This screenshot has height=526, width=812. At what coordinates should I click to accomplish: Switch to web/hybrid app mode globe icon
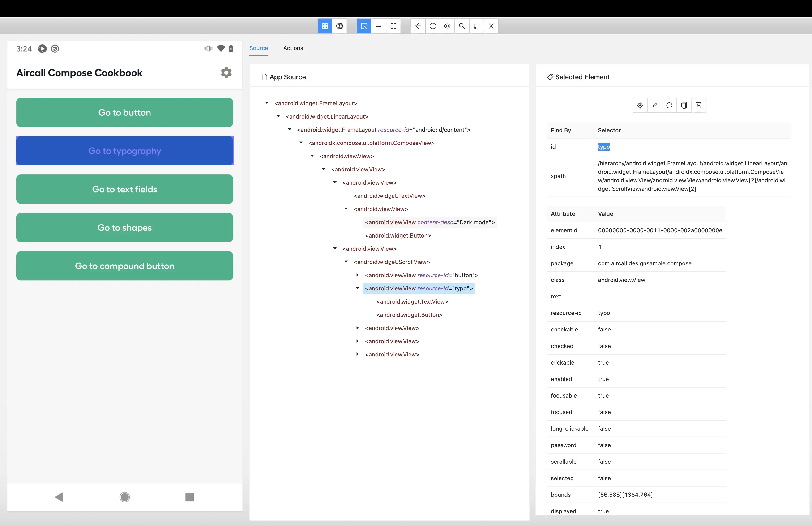(x=339, y=26)
